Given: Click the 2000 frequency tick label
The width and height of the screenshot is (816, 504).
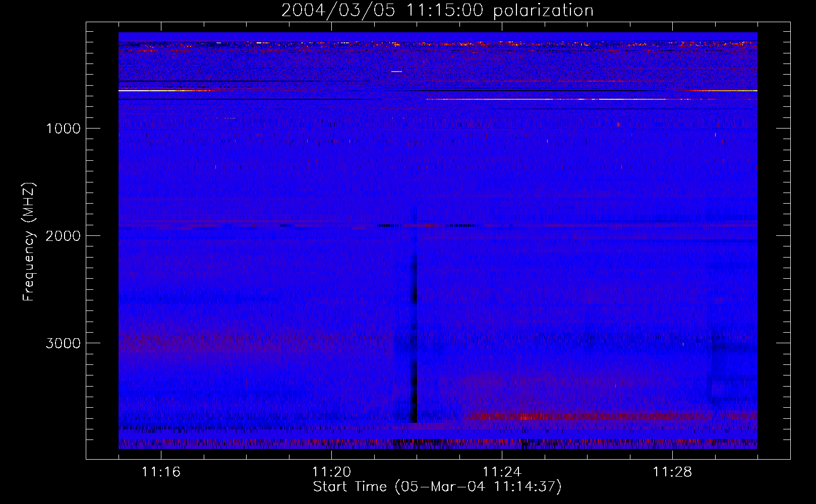Looking at the screenshot, I should [x=63, y=236].
